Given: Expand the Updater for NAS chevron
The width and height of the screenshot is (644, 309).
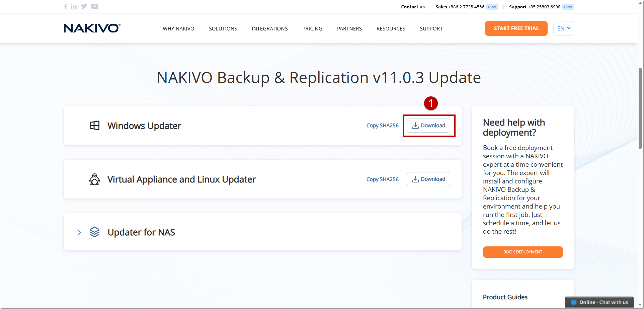Looking at the screenshot, I should point(79,232).
